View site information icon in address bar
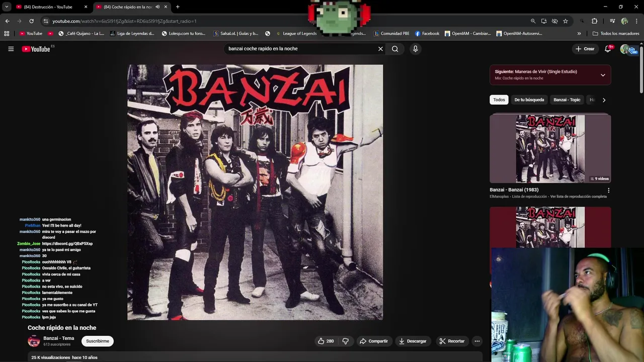 pyautogui.click(x=46, y=21)
